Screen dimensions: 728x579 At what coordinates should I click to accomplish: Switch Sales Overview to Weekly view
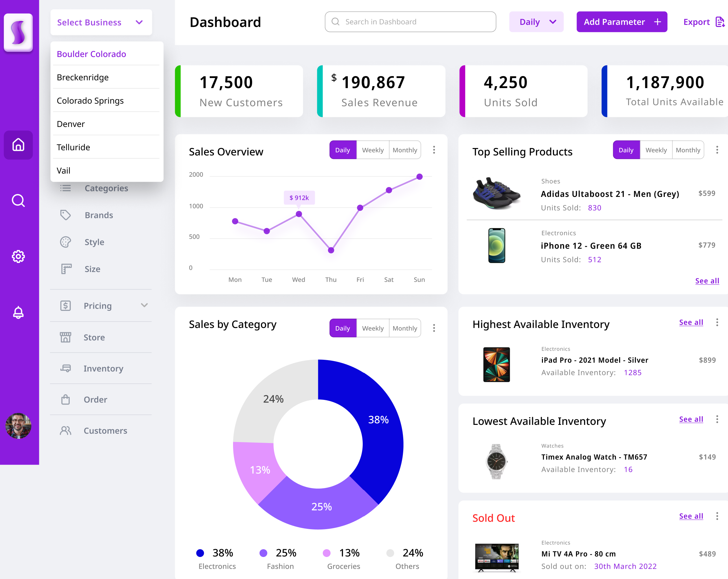click(372, 150)
